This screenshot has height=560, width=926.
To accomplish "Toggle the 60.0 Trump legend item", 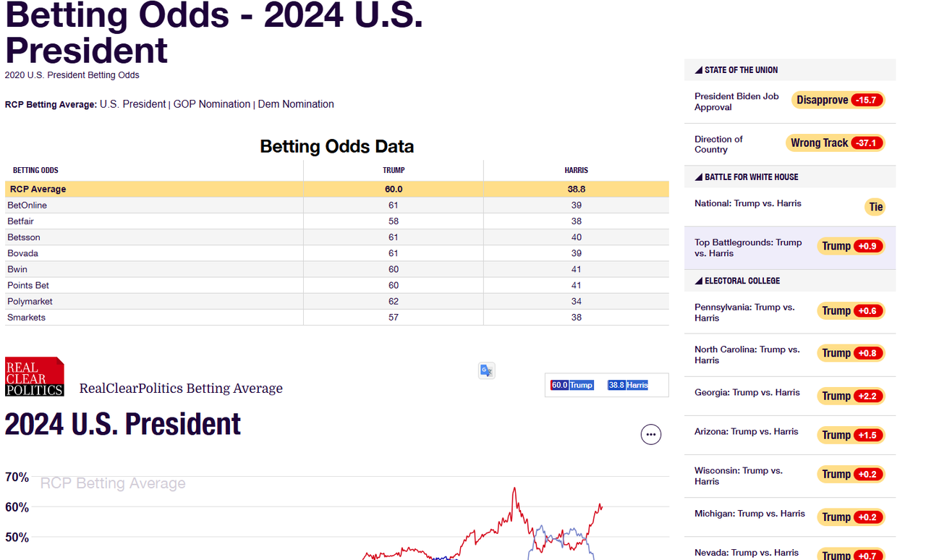I will click(x=572, y=385).
